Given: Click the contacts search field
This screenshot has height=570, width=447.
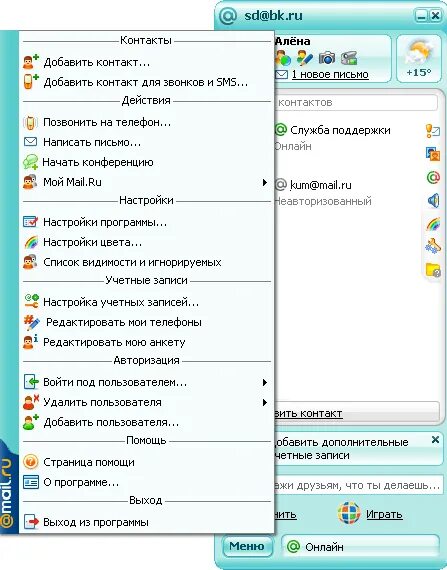Looking at the screenshot, I should (356, 102).
